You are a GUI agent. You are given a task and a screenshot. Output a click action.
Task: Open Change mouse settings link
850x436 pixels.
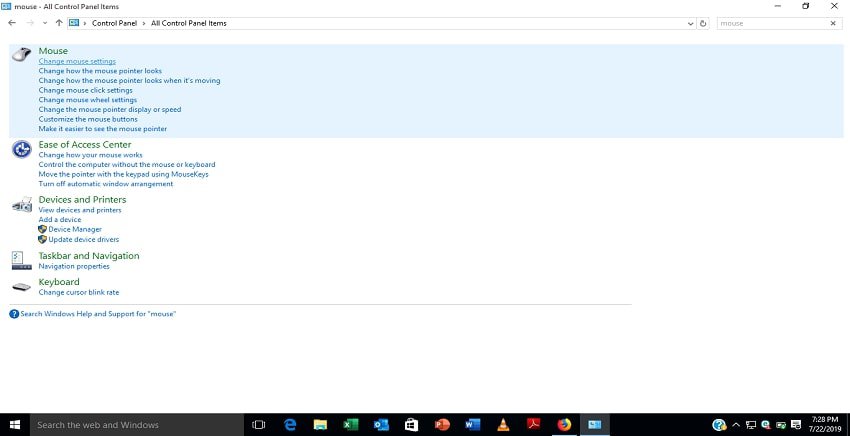(77, 61)
